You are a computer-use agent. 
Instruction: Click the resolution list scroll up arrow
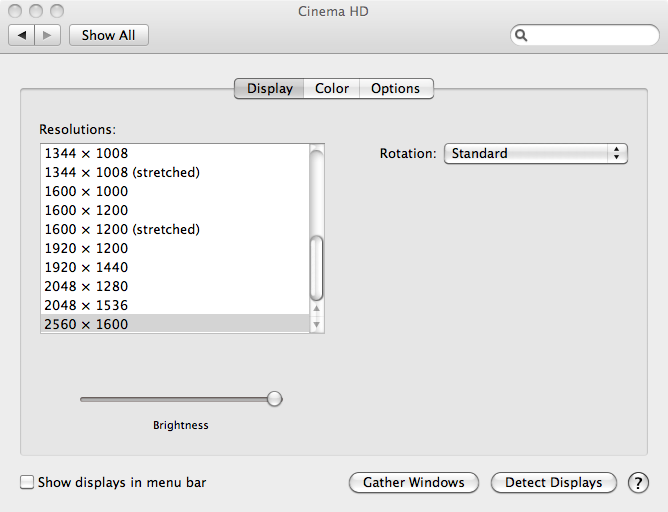[x=316, y=308]
